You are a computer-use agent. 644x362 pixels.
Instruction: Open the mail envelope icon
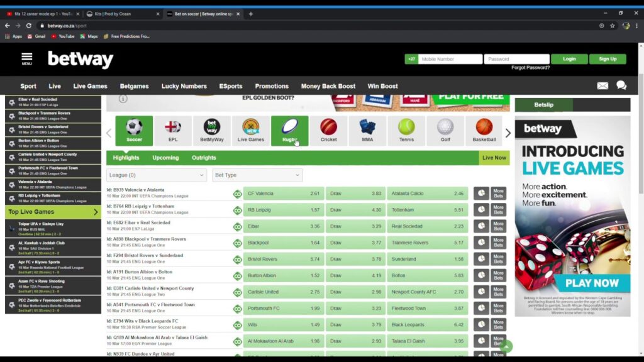coord(602,85)
